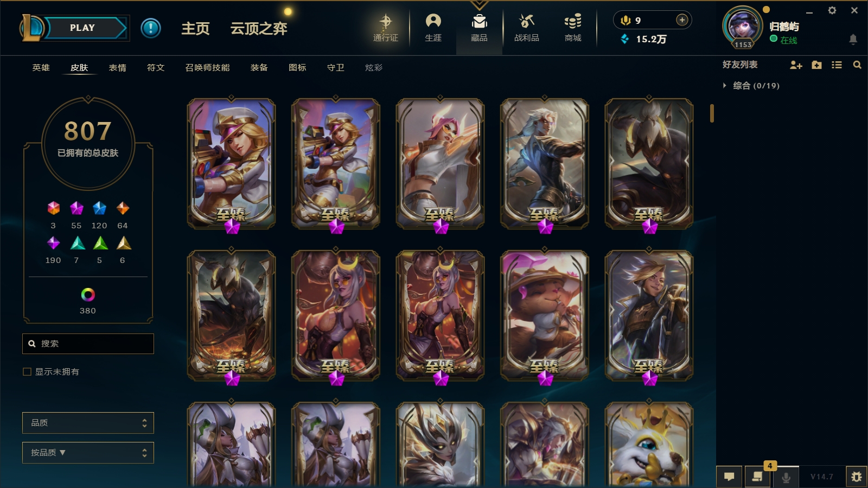This screenshot has width=868, height=488.
Task: Click the add friend icon
Action: (796, 65)
